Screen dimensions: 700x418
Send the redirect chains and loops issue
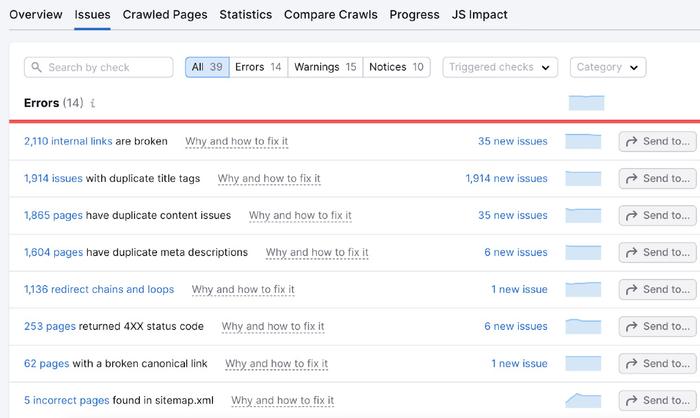coord(657,289)
